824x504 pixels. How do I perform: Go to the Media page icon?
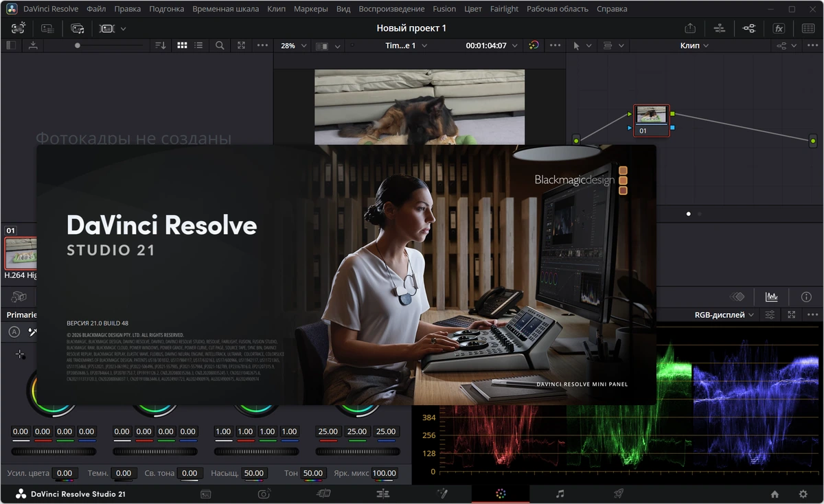point(205,494)
